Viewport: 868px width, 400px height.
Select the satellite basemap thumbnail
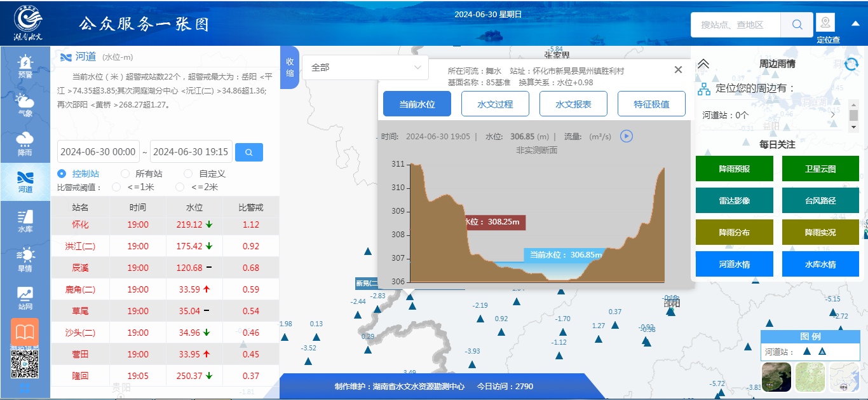click(776, 376)
